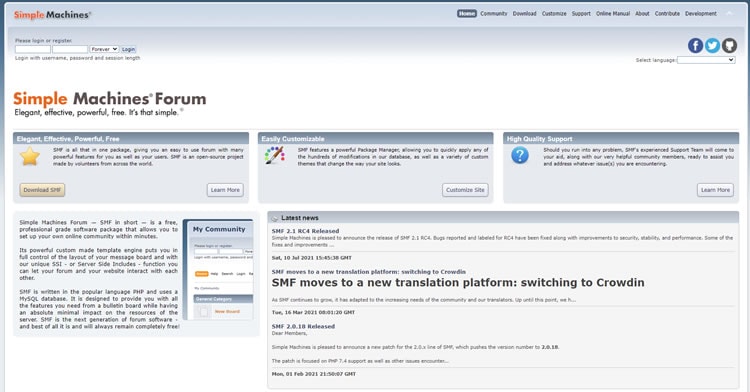This screenshot has width=750, height=392.
Task: Click the Login button
Action: 128,49
